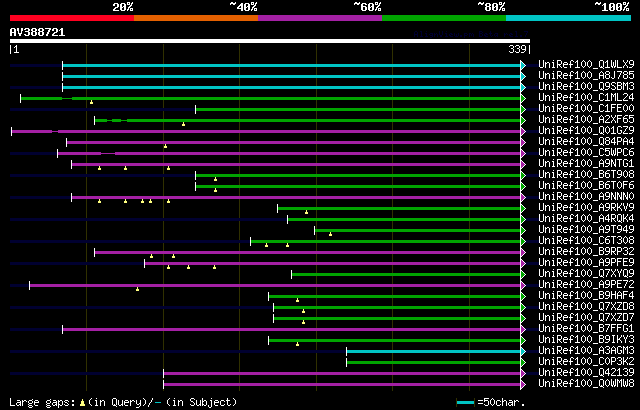Select the red 20% identity legend segment
This screenshot has width=640, height=410.
pos(72,18)
